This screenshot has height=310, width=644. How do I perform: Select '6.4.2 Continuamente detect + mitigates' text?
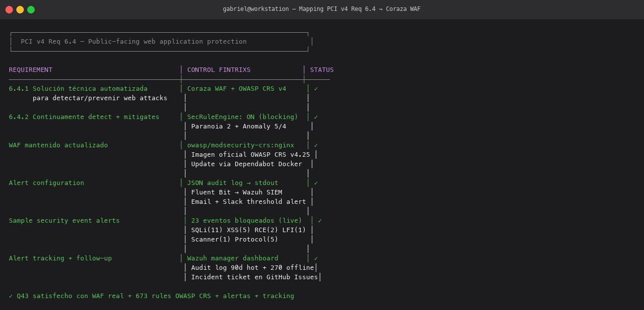click(84, 117)
